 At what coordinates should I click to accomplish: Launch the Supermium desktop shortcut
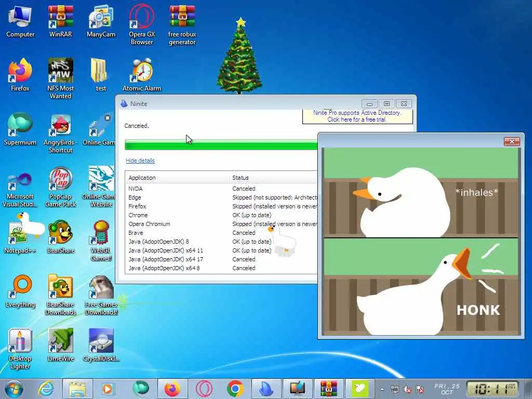tap(20, 129)
